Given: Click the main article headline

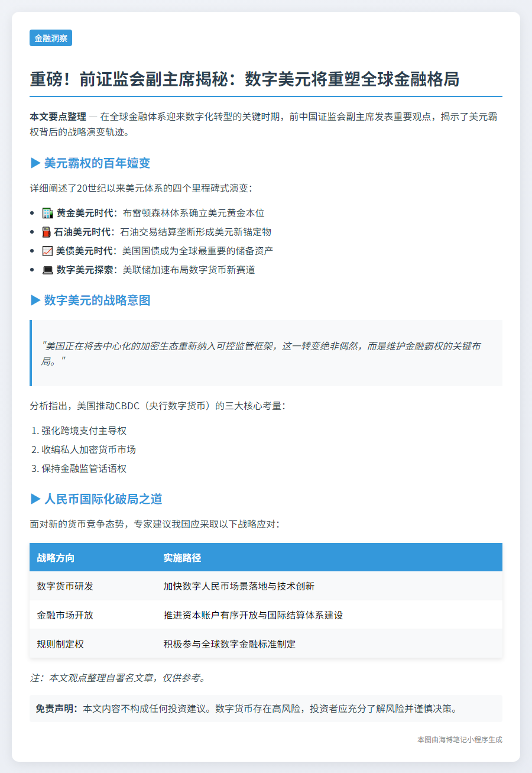Looking at the screenshot, I should click(x=244, y=79).
